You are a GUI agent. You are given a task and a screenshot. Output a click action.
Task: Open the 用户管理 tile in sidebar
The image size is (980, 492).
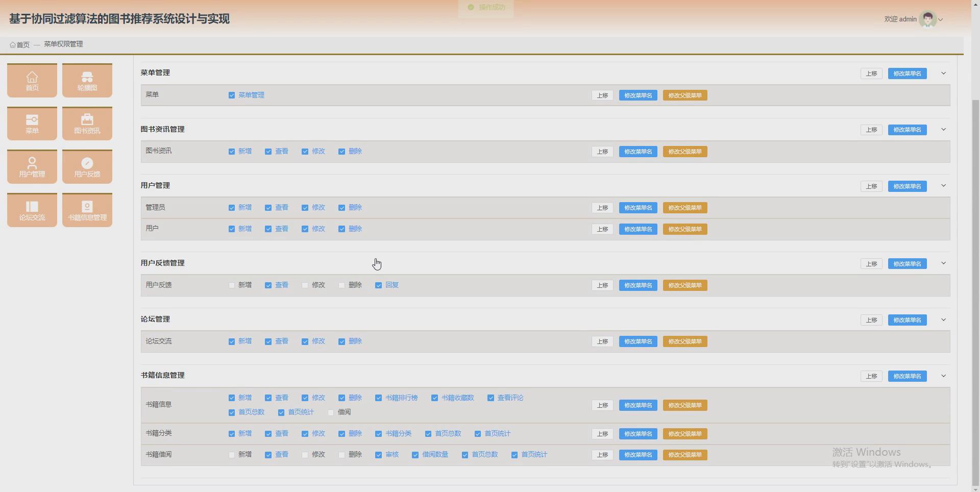pyautogui.click(x=32, y=166)
